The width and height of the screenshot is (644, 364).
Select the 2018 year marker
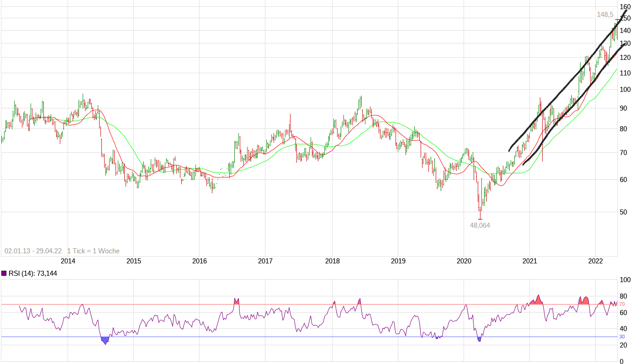pyautogui.click(x=332, y=261)
